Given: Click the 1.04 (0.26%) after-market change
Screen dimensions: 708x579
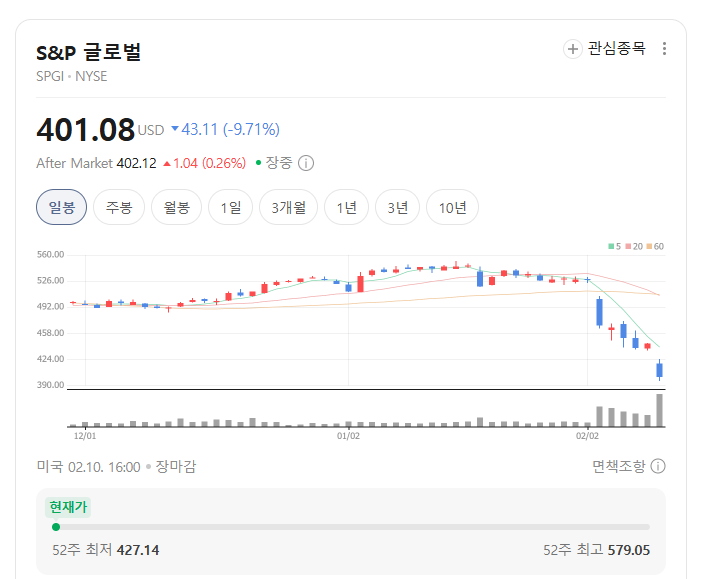Looking at the screenshot, I should tap(205, 163).
